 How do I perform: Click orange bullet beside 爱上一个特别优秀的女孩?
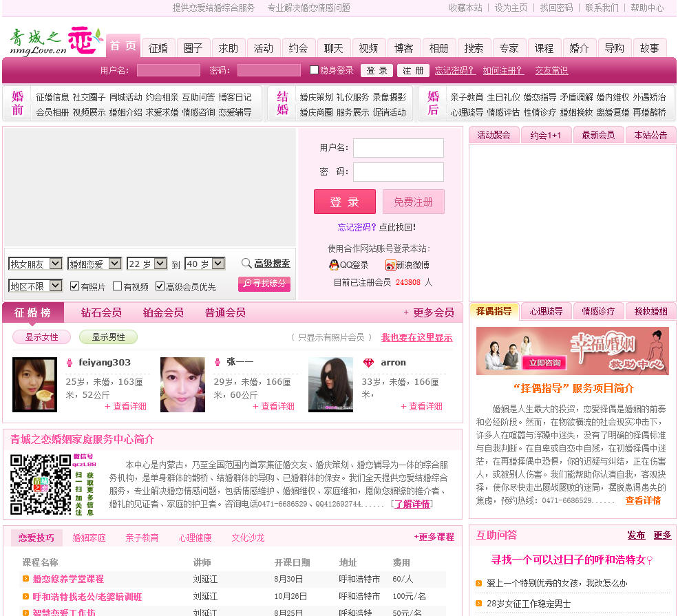coord(478,583)
